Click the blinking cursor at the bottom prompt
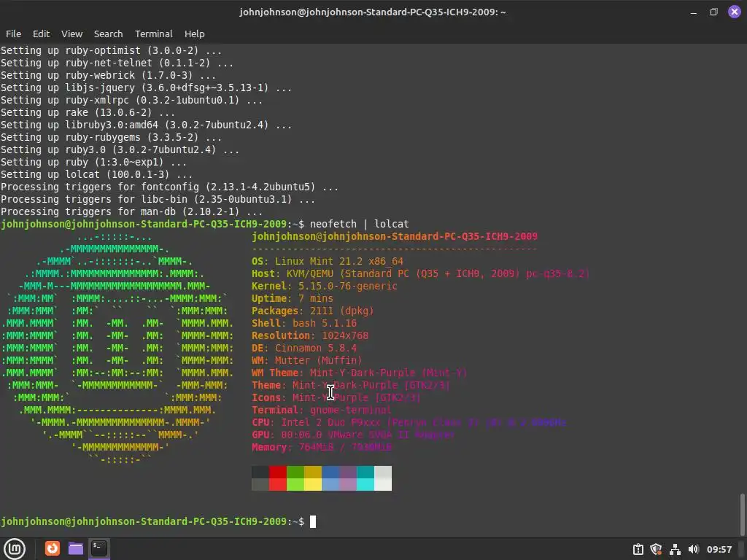Viewport: 747px width, 560px height. click(x=313, y=521)
